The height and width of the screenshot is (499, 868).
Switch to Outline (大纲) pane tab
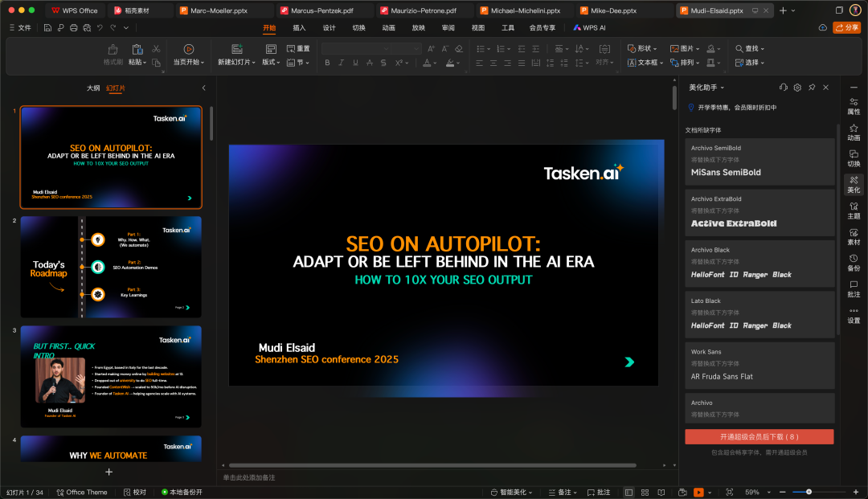coord(93,88)
